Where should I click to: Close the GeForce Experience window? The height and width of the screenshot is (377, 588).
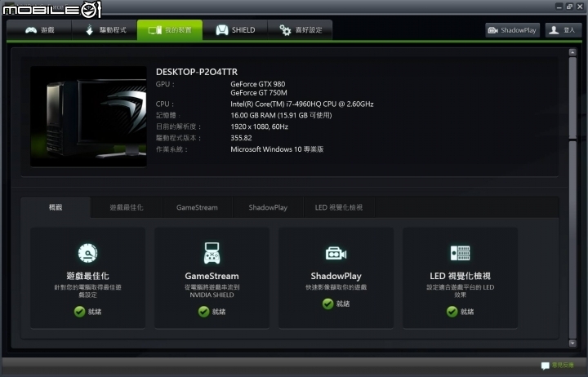click(x=580, y=7)
